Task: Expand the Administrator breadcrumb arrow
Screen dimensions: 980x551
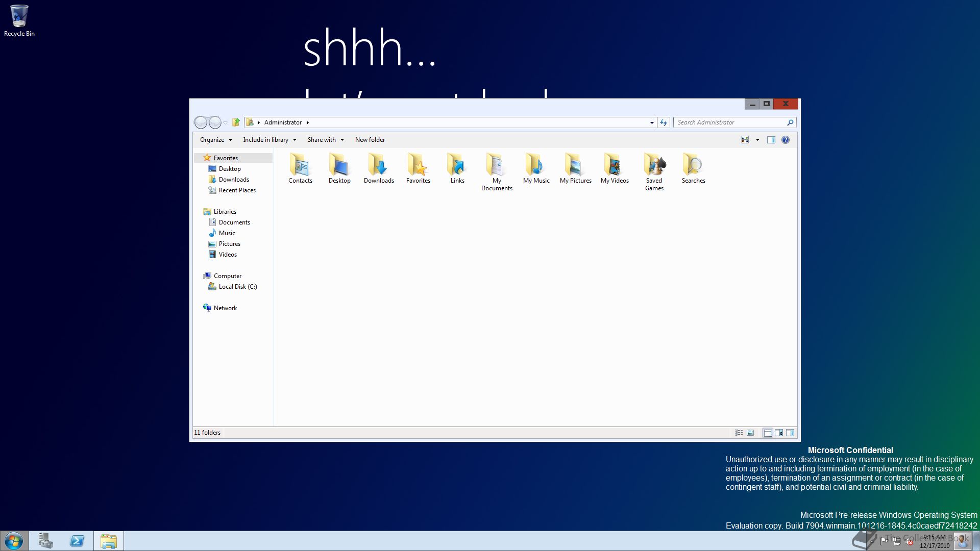Action: [x=308, y=122]
